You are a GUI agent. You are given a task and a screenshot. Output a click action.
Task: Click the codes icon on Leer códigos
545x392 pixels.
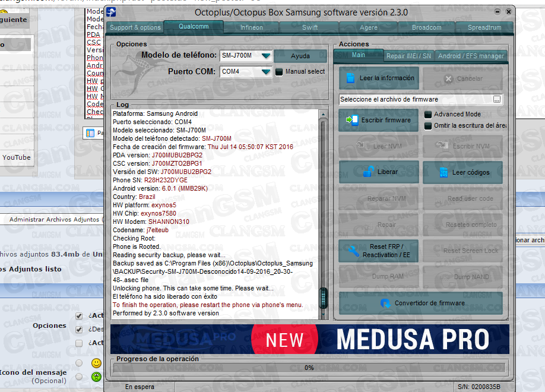coord(444,172)
